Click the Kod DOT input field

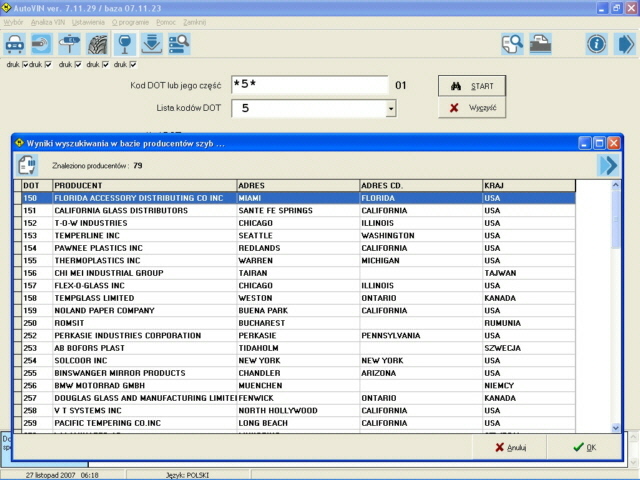click(308, 85)
